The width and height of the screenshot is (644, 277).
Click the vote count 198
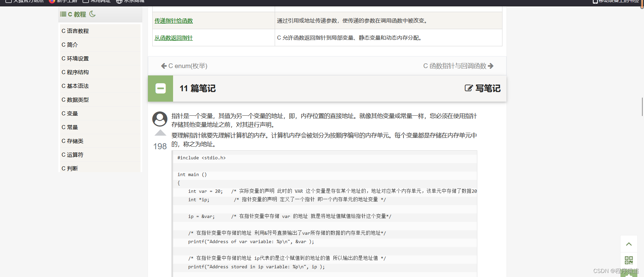coord(160,146)
